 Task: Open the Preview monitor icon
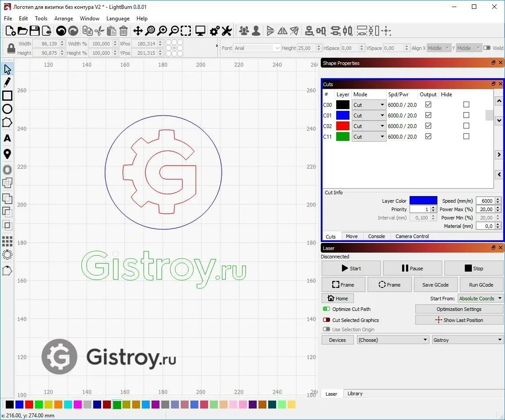(x=200, y=31)
